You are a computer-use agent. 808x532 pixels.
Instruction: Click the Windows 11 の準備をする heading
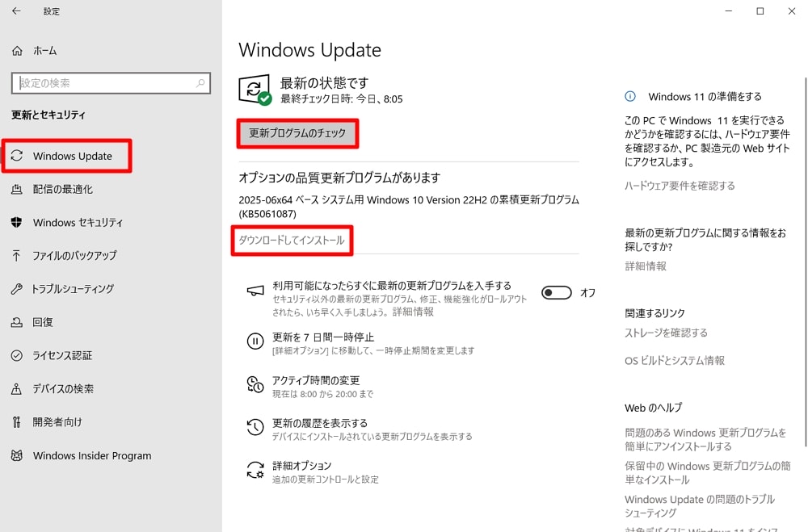705,96
